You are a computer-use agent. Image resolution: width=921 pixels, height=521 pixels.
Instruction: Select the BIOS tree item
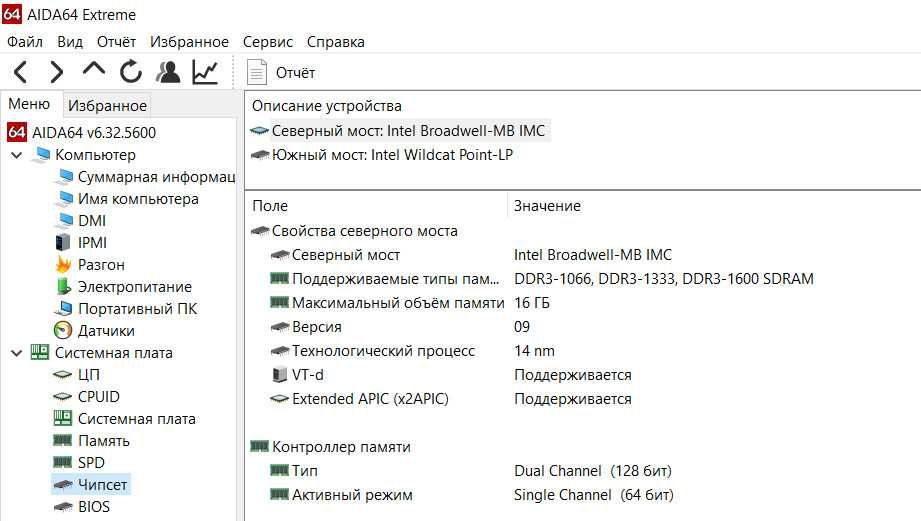click(81, 506)
